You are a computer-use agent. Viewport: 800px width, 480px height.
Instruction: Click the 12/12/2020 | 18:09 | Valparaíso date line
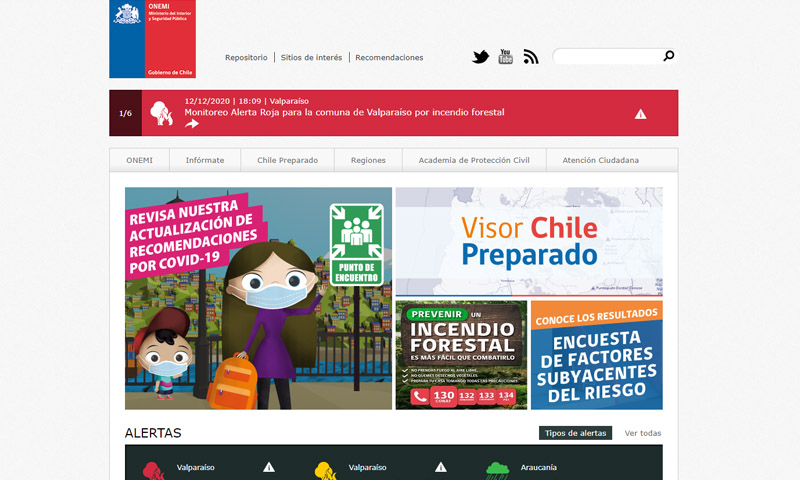246,101
